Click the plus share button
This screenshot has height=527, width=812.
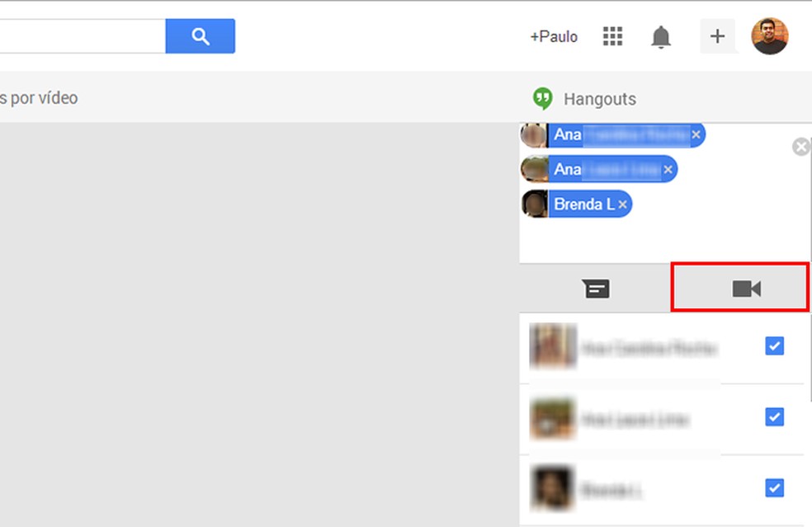point(717,36)
